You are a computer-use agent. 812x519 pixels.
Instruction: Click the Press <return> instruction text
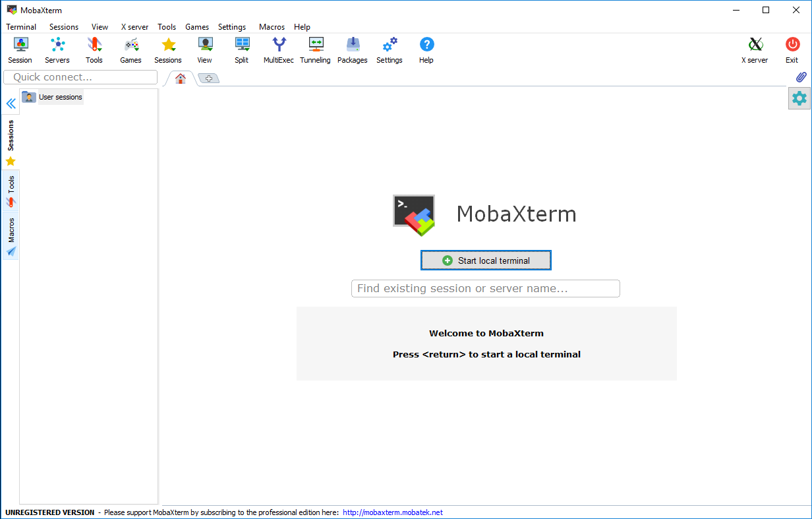tap(486, 354)
